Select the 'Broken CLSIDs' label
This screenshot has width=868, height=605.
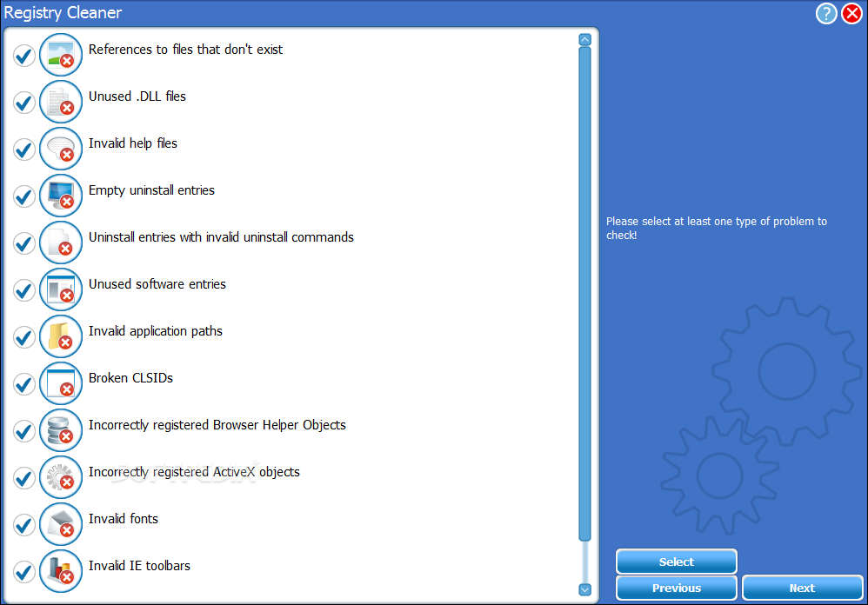coord(130,378)
